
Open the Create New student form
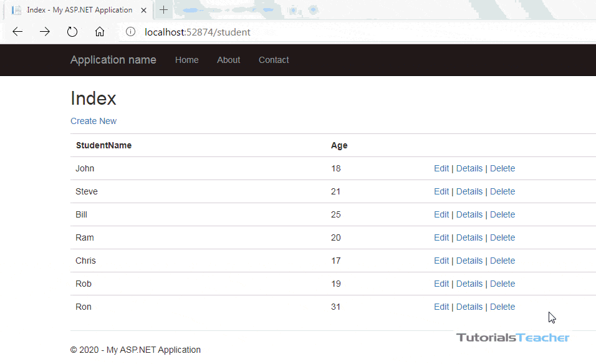click(x=93, y=121)
